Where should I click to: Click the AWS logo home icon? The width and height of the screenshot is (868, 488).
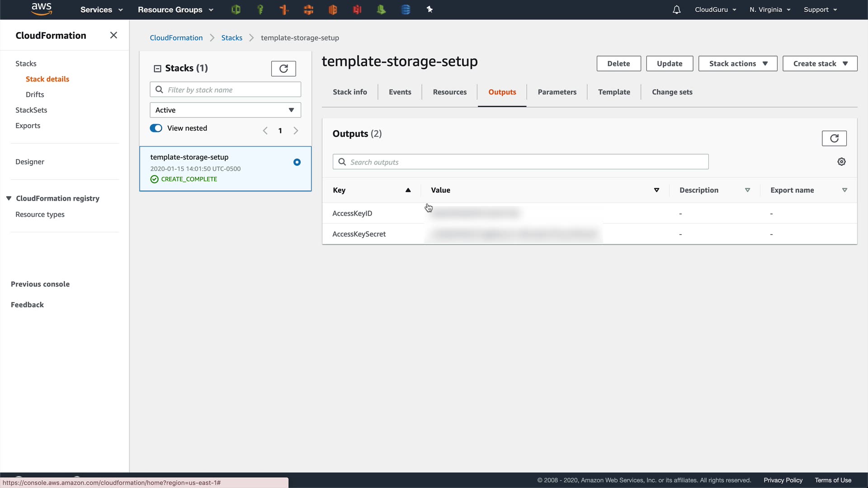[42, 9]
